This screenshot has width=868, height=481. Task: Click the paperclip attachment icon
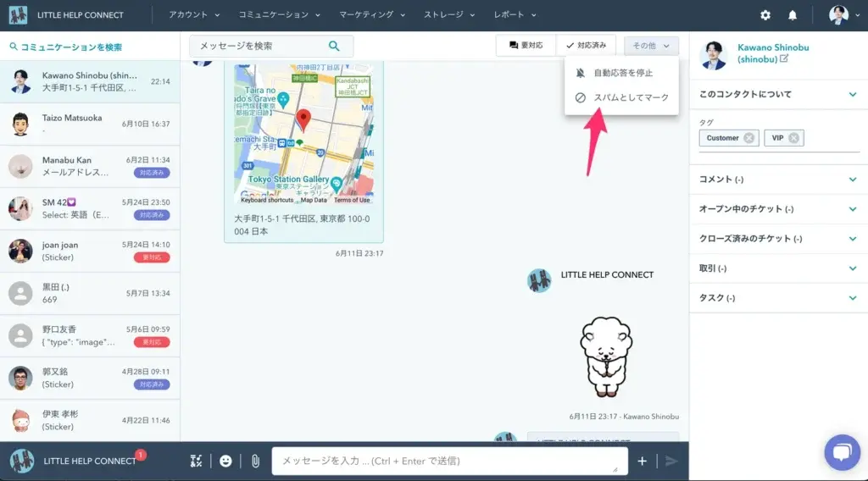point(254,461)
